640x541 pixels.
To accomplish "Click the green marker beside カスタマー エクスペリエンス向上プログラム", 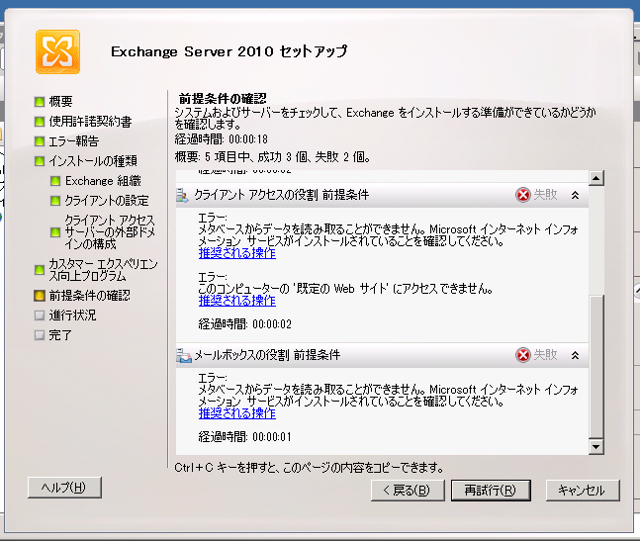I will click(40, 270).
